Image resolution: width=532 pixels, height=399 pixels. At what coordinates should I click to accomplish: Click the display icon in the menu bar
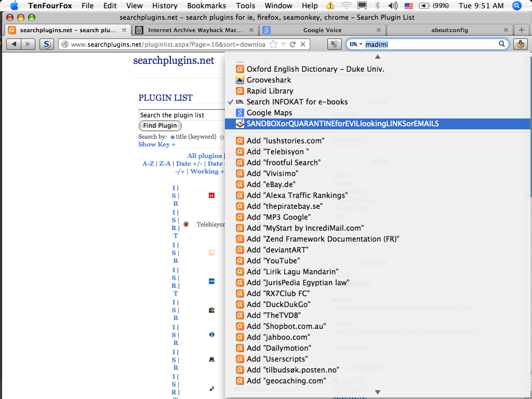click(362, 6)
